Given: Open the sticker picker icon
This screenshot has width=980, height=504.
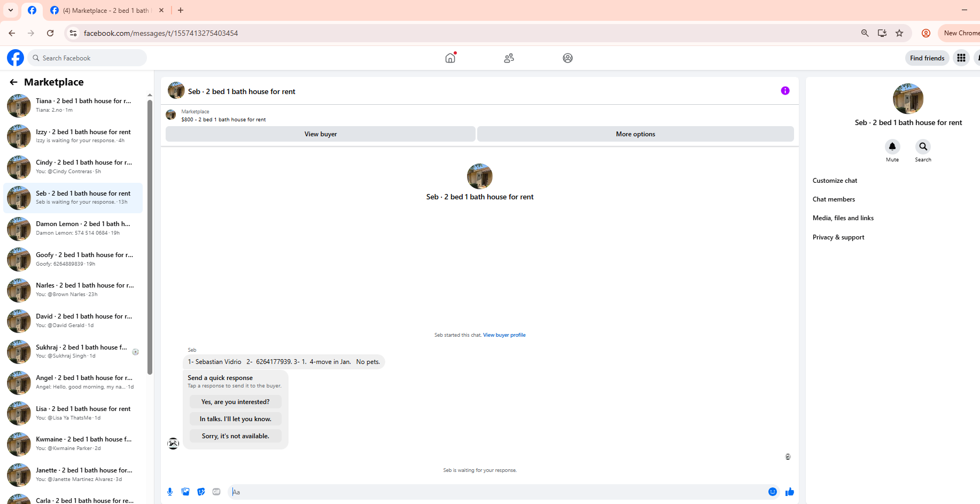Looking at the screenshot, I should click(201, 492).
